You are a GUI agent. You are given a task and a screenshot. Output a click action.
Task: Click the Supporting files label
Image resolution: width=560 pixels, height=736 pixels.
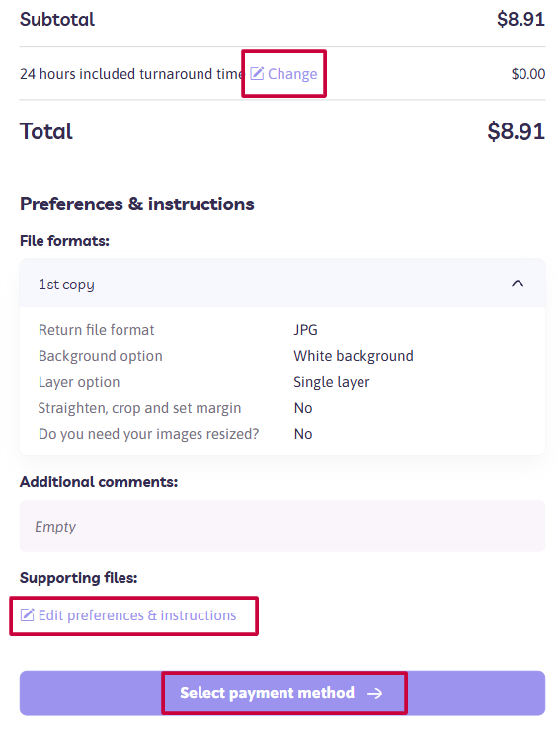(78, 578)
